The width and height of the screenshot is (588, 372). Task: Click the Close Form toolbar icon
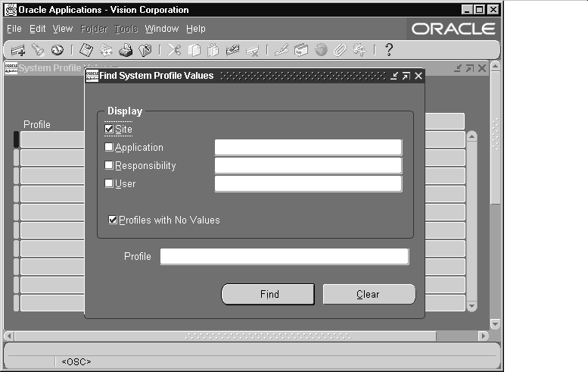[145, 50]
